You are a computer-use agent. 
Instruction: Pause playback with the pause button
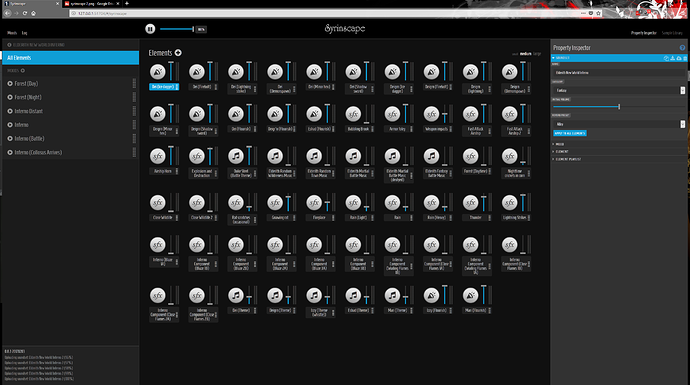pyautogui.click(x=150, y=29)
